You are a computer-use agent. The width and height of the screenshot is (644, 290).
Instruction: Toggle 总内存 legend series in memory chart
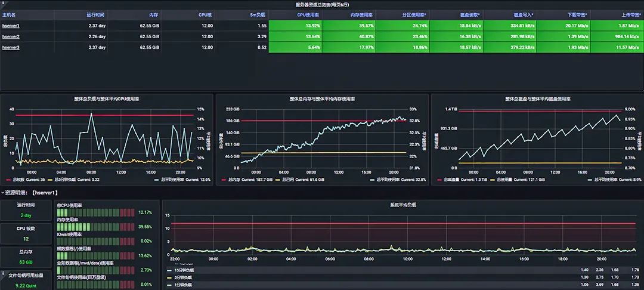tap(233, 179)
